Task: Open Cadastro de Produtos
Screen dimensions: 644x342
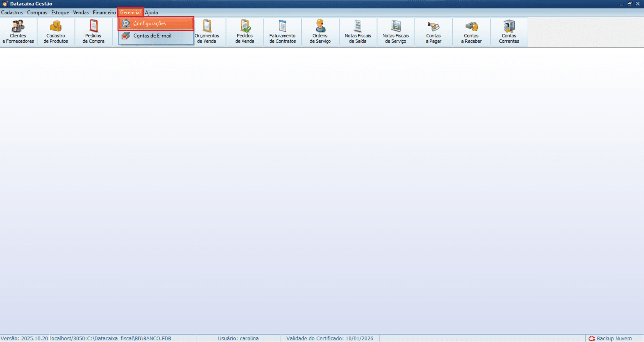Action: tap(56, 32)
